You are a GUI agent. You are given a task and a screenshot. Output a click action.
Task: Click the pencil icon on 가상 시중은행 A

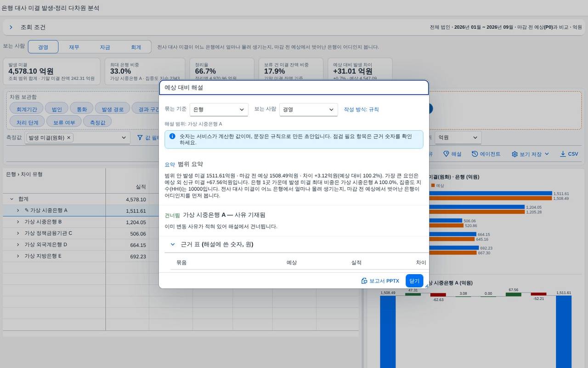[27, 210]
